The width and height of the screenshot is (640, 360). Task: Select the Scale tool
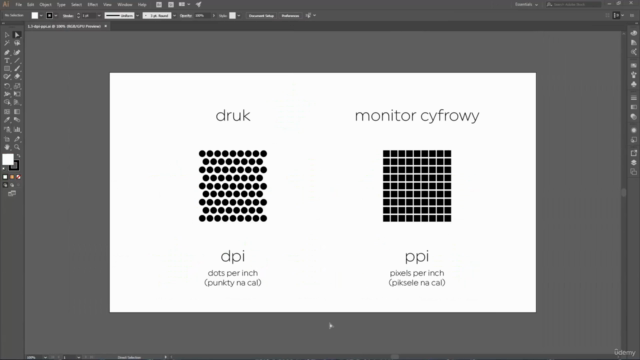point(17,86)
